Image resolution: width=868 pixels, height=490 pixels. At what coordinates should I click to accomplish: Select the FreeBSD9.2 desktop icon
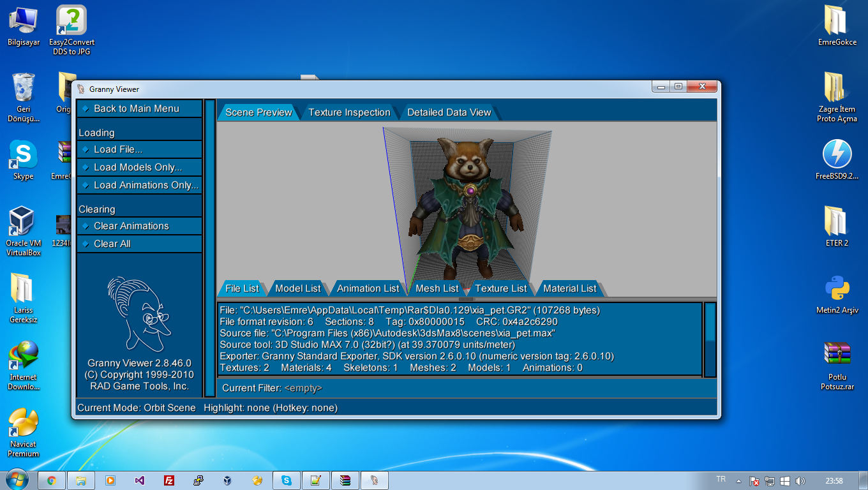(837, 160)
